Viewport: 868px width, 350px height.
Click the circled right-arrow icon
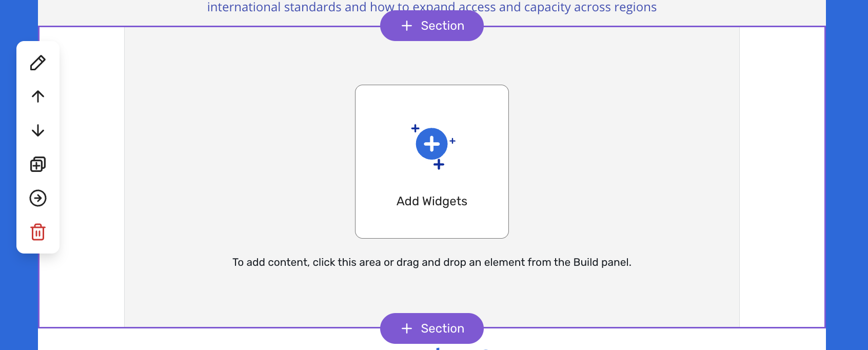point(38,198)
